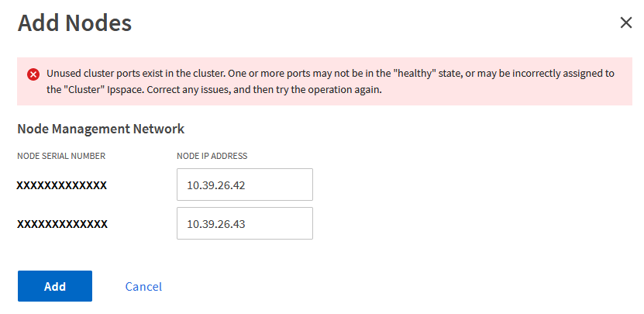This screenshot has height=314, width=644.
Task: Select the second row's node serial number
Action: 62,224
